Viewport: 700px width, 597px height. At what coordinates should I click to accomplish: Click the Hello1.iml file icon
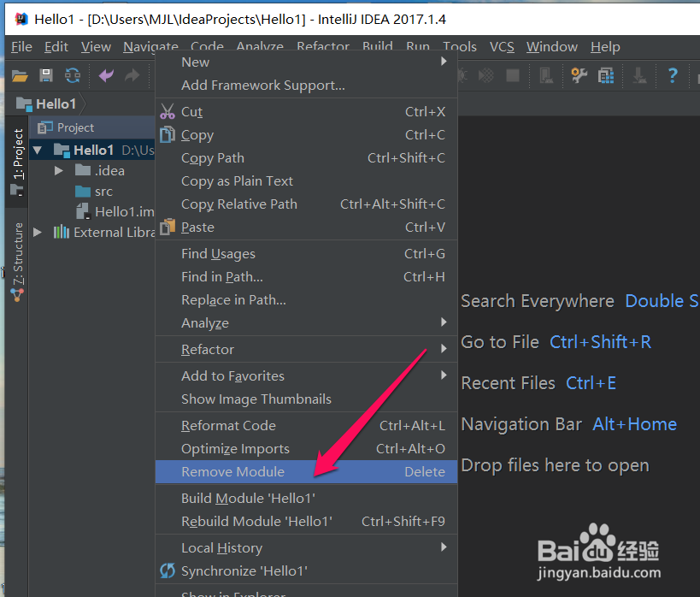(84, 211)
